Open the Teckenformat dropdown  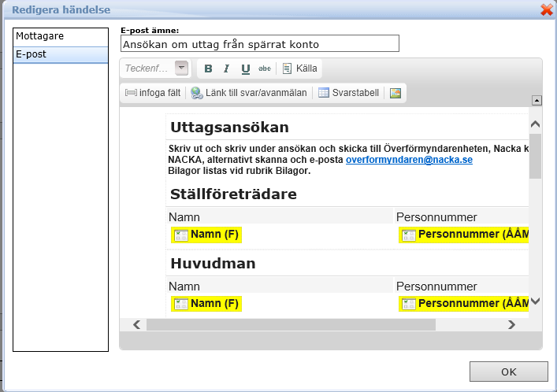coord(182,68)
